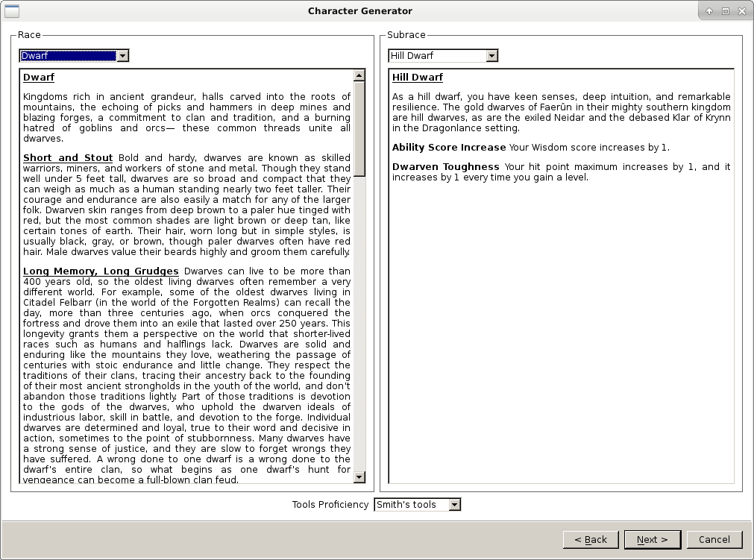Click scroll-up arrow in Race description
This screenshot has height=560, width=754.
click(x=359, y=75)
